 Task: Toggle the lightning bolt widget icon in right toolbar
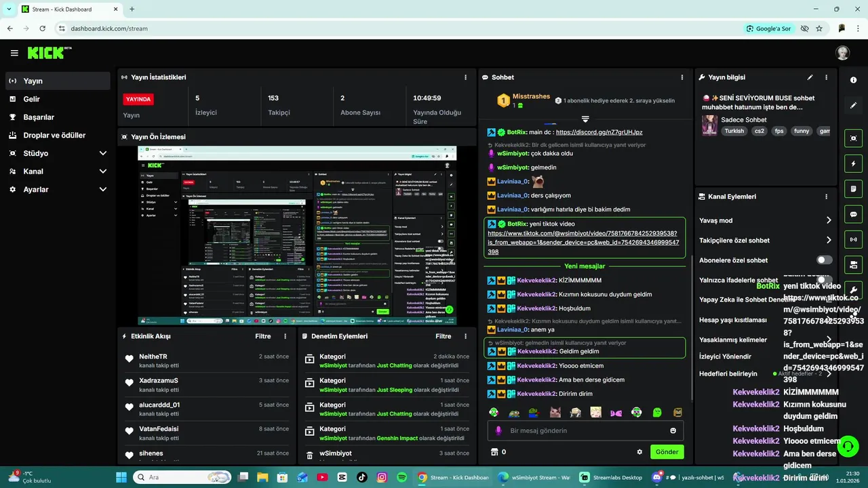853,163
